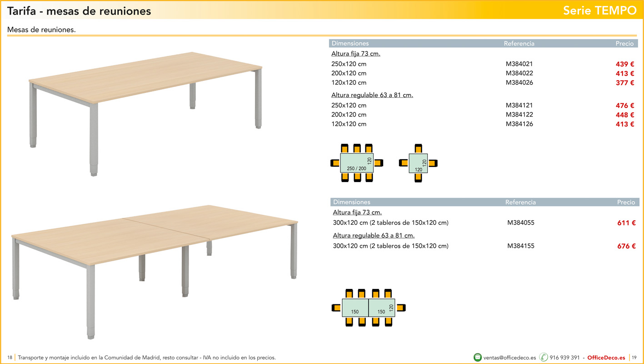Click the transport and IVA footer note
Screen dimensions: 644x364
[x=146, y=358]
